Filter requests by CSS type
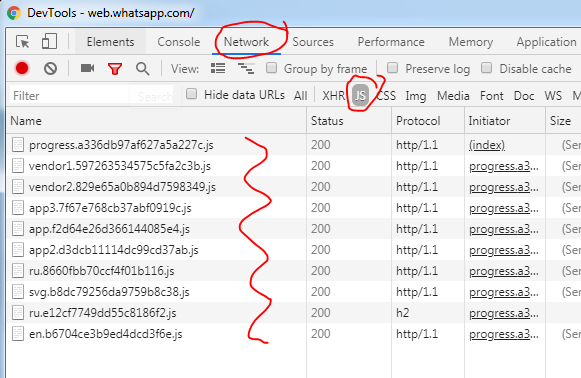 (386, 96)
